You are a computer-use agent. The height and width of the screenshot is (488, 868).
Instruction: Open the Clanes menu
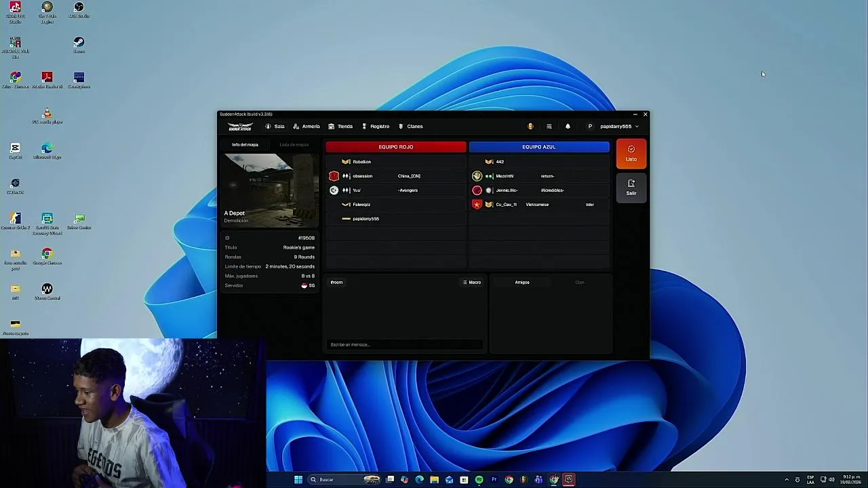coord(410,127)
